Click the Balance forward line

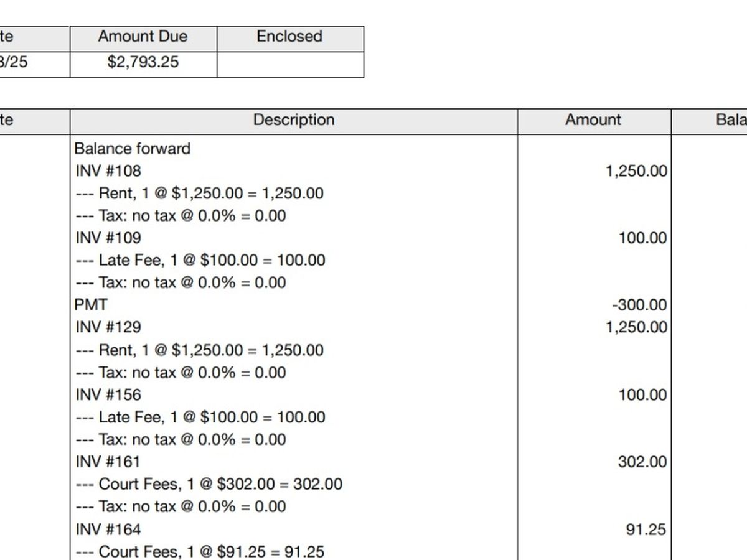pos(132,149)
